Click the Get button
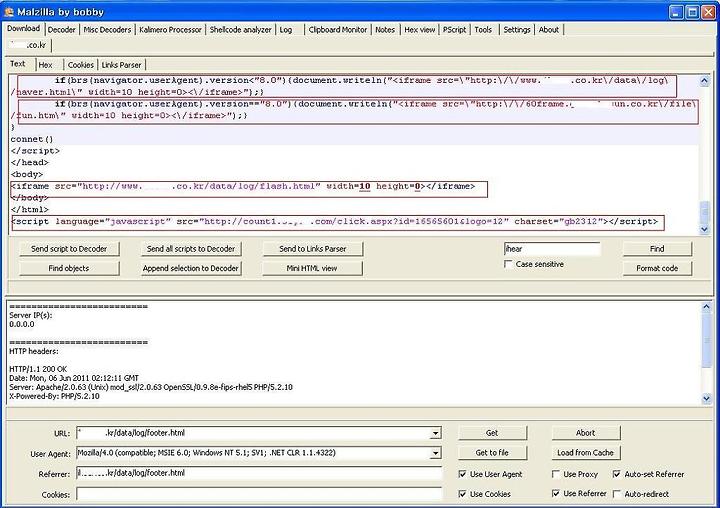The width and height of the screenshot is (720, 508). (492, 433)
